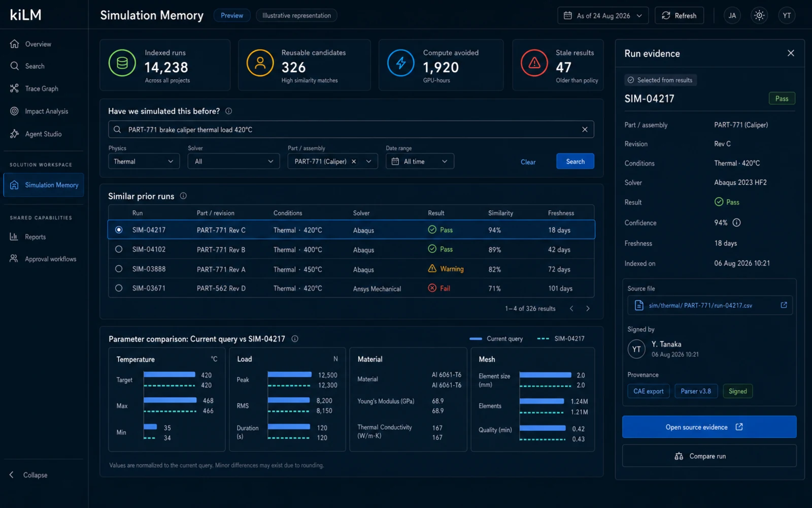
Task: Click Open source evidence button
Action: click(x=709, y=427)
